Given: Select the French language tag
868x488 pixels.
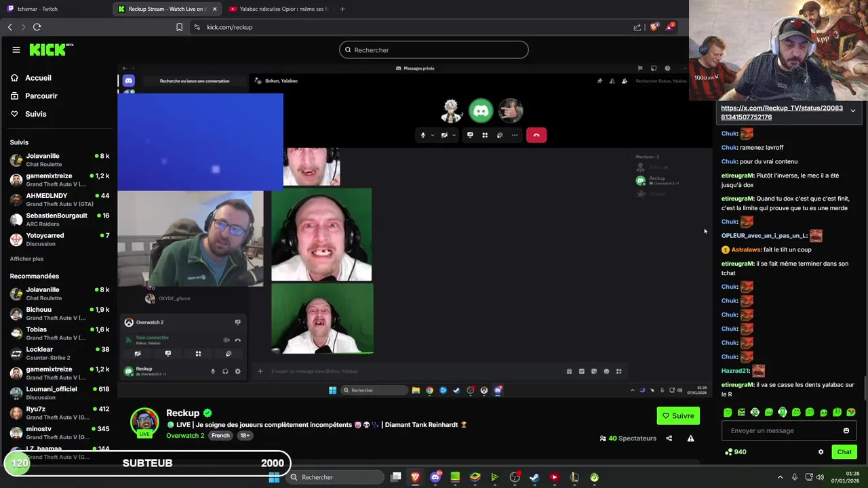Looking at the screenshot, I should point(220,435).
